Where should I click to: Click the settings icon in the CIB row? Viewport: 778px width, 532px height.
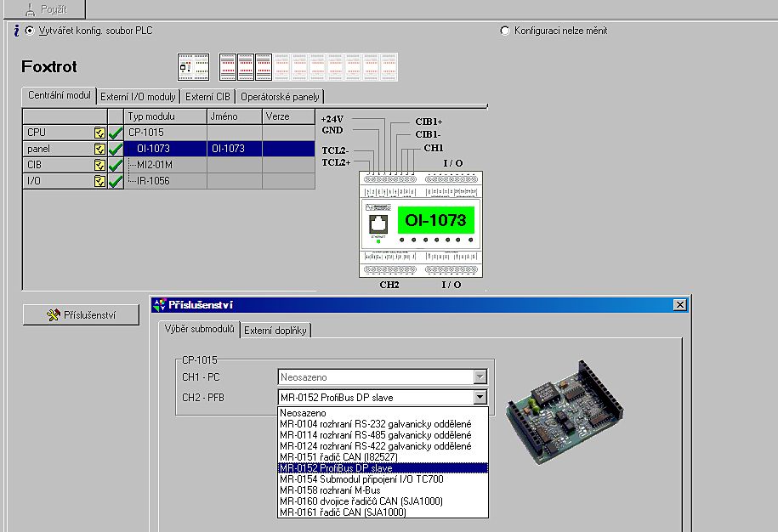(x=99, y=165)
